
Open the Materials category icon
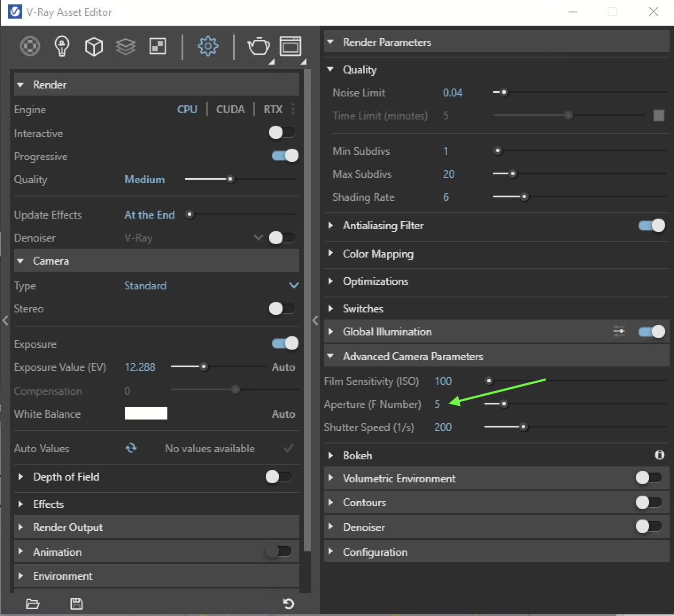point(30,46)
